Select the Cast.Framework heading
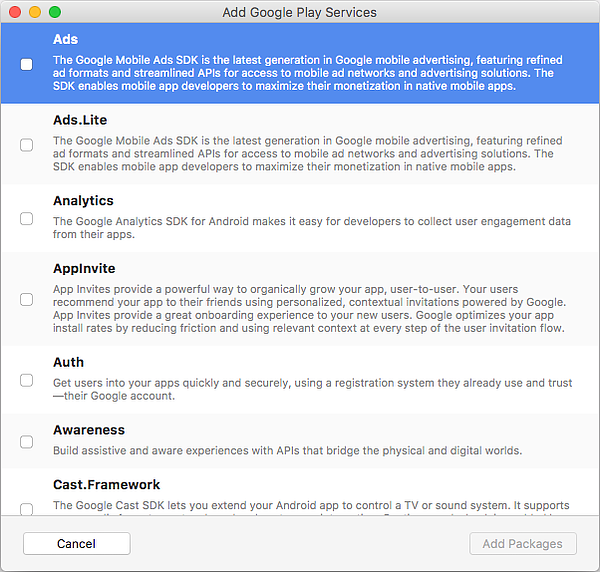 (106, 485)
